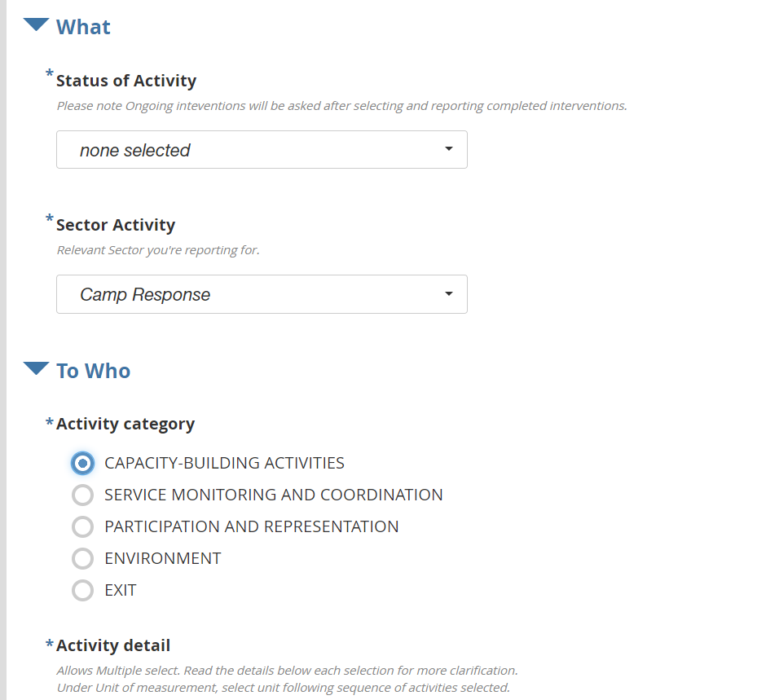The width and height of the screenshot is (779, 700).
Task: Click the Status of Activity field label
Action: tap(126, 81)
